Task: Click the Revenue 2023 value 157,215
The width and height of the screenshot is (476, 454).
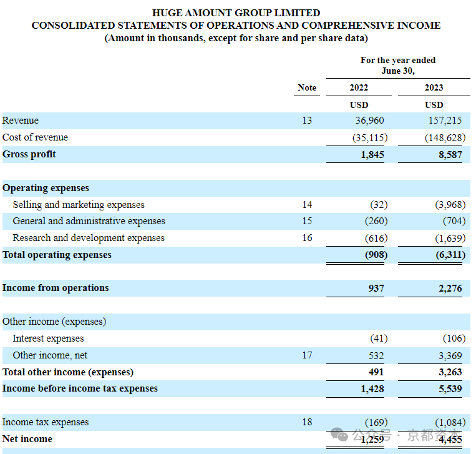Action: pyautogui.click(x=445, y=121)
